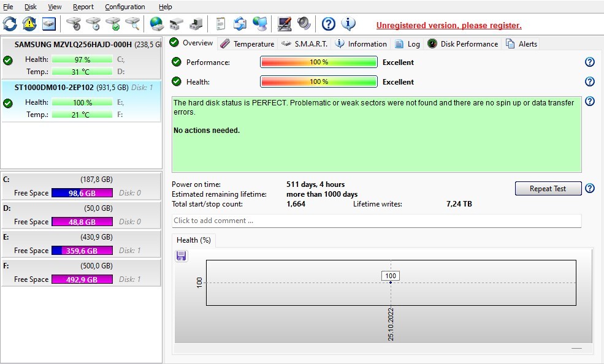The image size is (604, 364).
Task: Switch to the Log tab
Action: 407,44
